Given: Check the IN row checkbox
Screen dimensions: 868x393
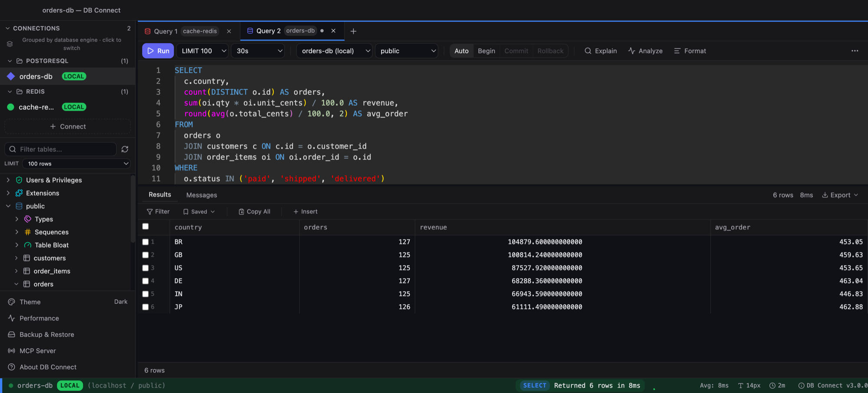Looking at the screenshot, I should [145, 294].
